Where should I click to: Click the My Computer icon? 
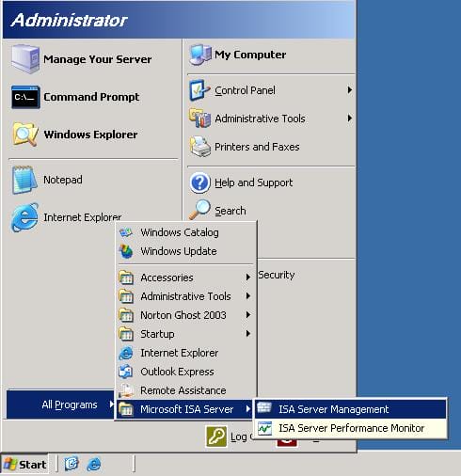[200, 55]
